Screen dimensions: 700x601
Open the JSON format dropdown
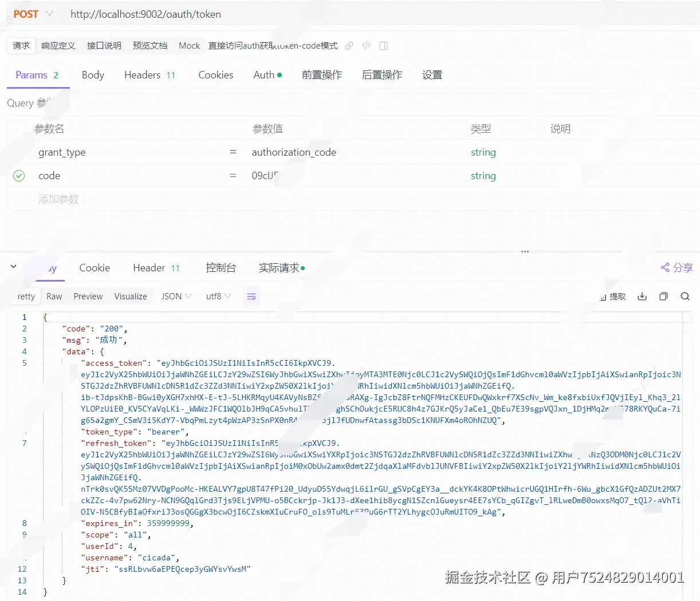tap(176, 296)
